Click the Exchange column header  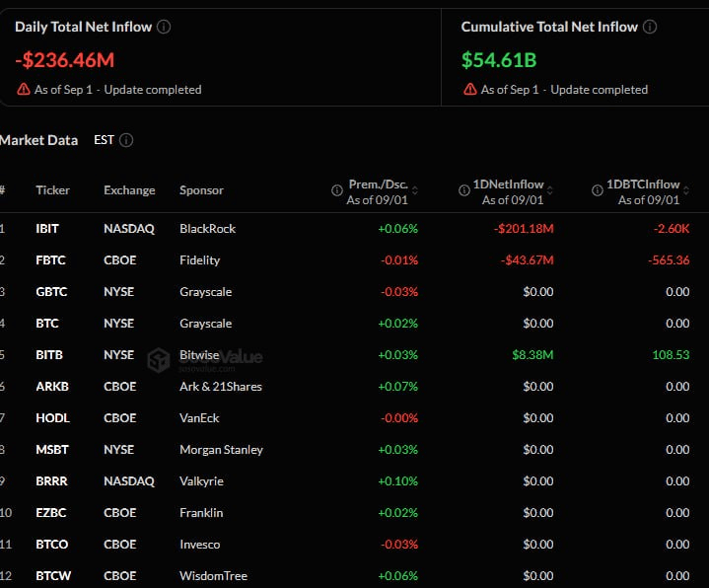(x=129, y=190)
